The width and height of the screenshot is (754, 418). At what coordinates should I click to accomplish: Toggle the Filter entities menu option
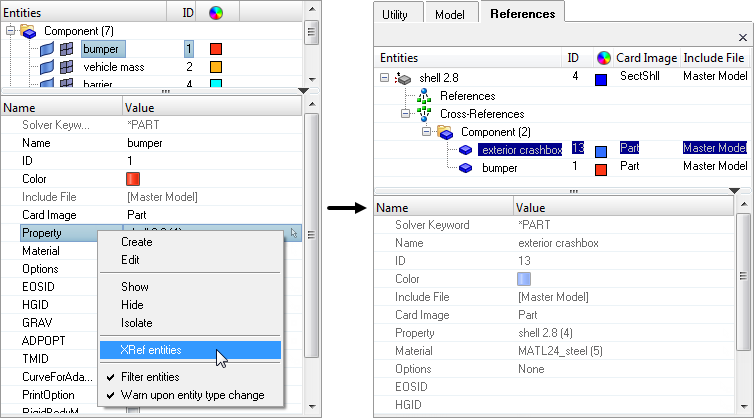pos(190,377)
